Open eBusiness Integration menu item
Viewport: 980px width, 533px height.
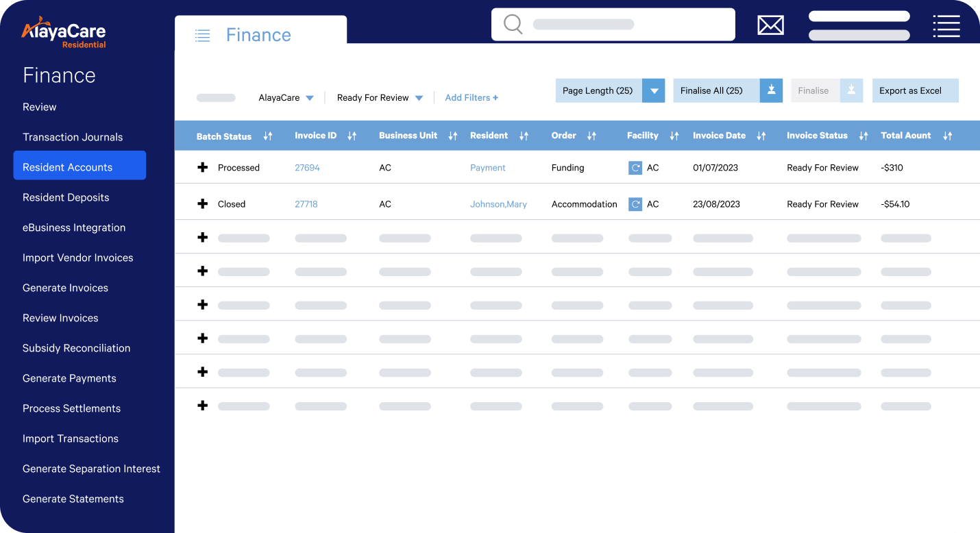pyautogui.click(x=74, y=227)
